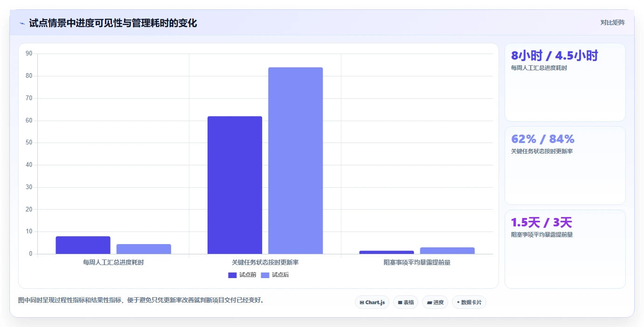This screenshot has width=644, height=327.
Task: Click the 阻塞事项平均暴露提前量 card caption
Action: click(542, 235)
